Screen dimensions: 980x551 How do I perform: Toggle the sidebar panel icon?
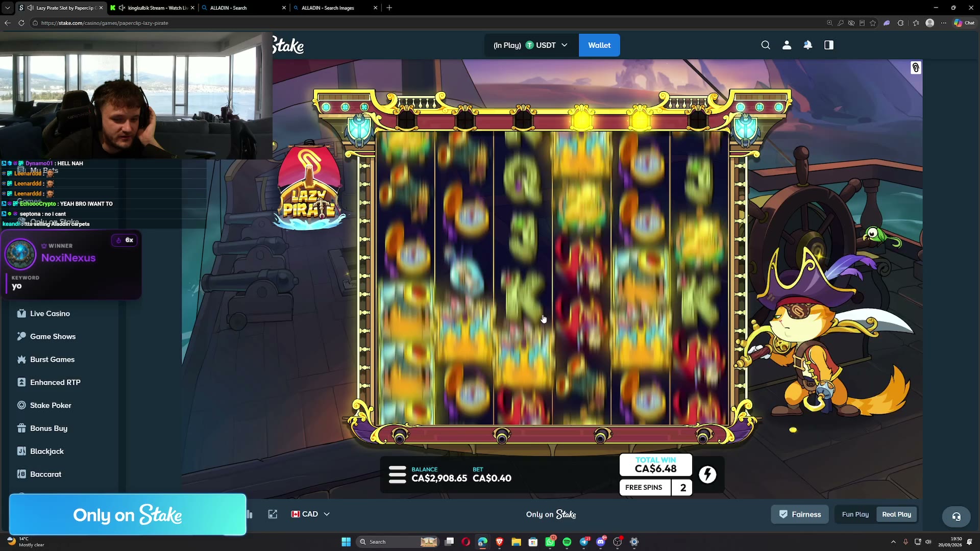pos(829,45)
